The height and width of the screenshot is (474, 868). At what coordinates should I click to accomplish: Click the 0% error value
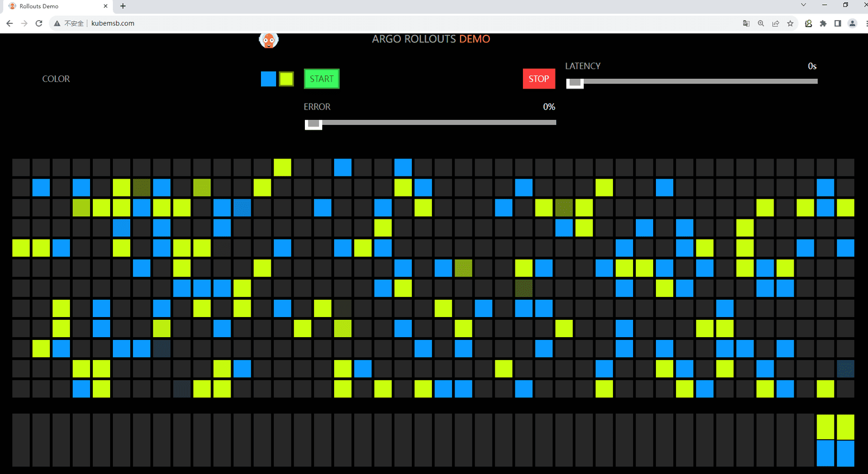coord(549,107)
